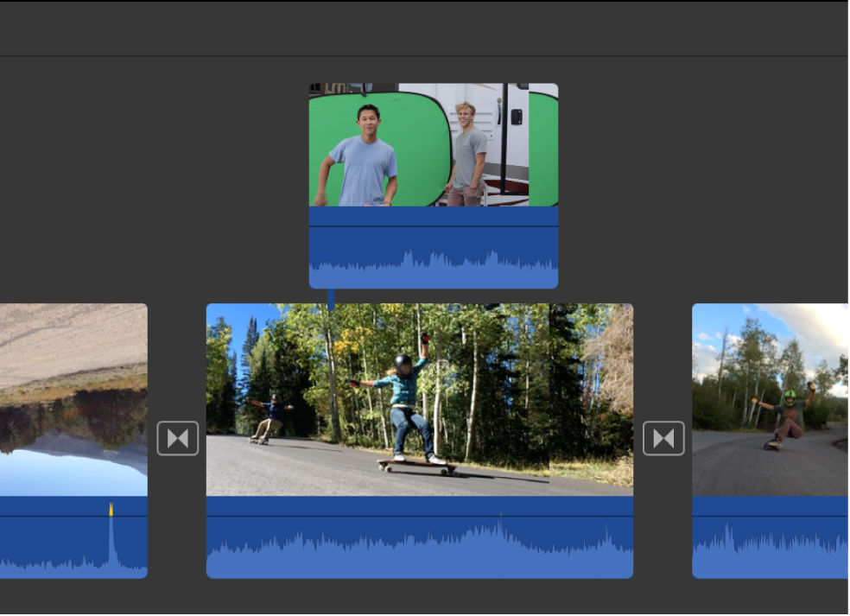The width and height of the screenshot is (850, 616).
Task: Click the dark timeline background below the waveforms
Action: [x=425, y=600]
